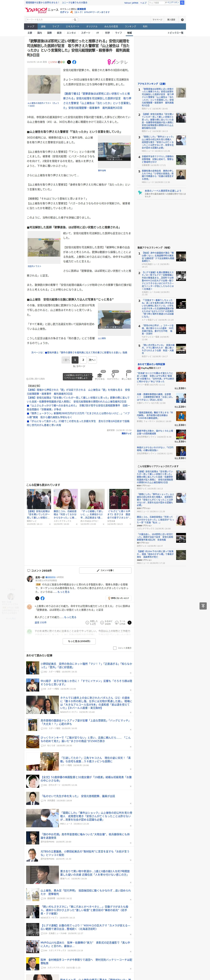210x980 pixels.
Task: Open the 関西テレビ source link
Action: pyautogui.click(x=127, y=433)
